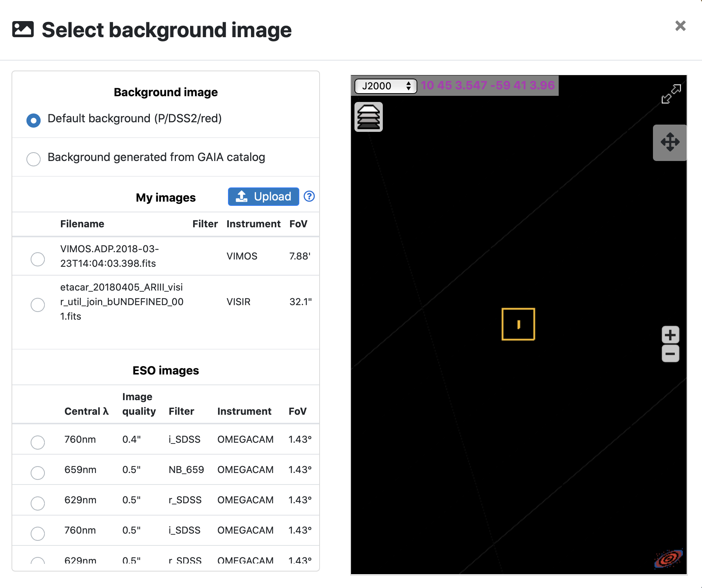Select Default background (P/DSS2/red) option
This screenshot has width=702, height=588.
tap(34, 120)
